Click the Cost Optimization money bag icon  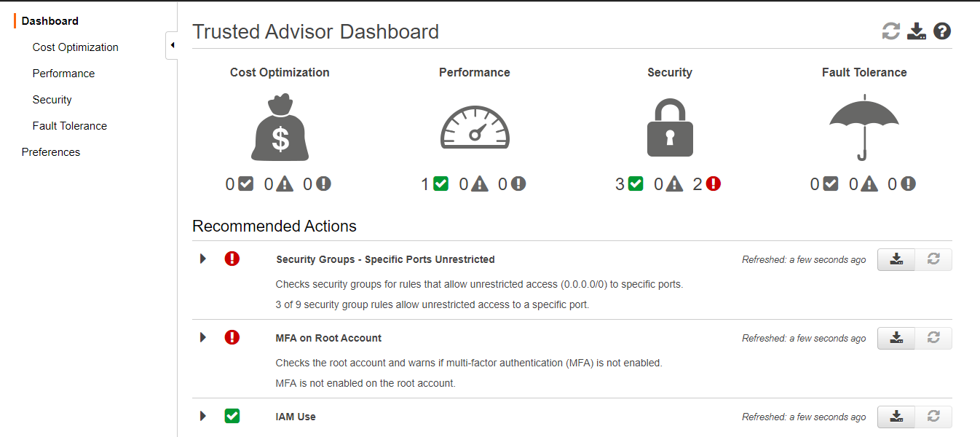coord(280,127)
